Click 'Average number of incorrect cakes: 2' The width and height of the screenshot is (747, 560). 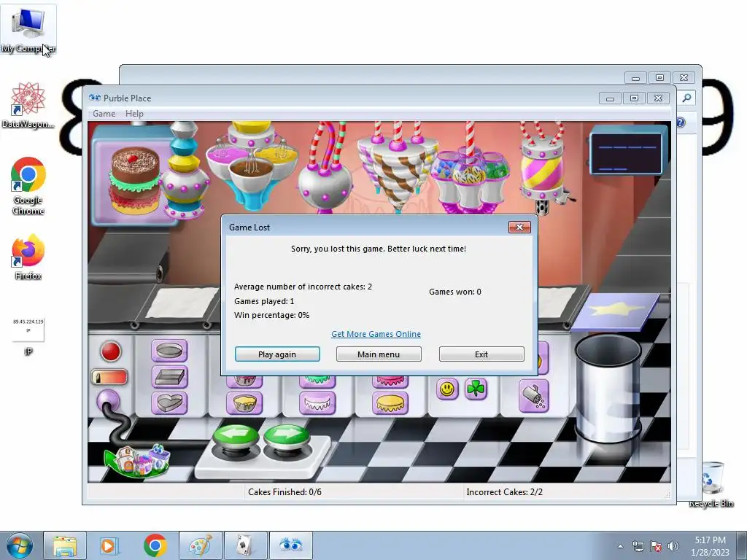(303, 287)
